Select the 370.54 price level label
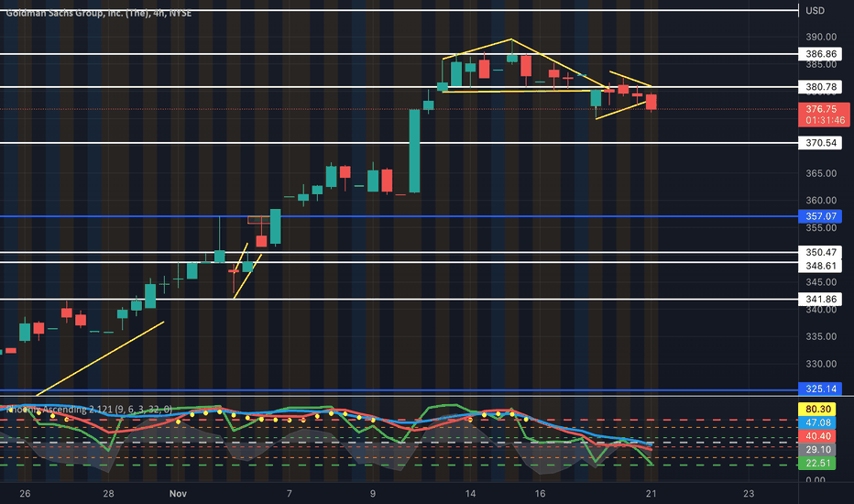The image size is (854, 504). [x=820, y=143]
